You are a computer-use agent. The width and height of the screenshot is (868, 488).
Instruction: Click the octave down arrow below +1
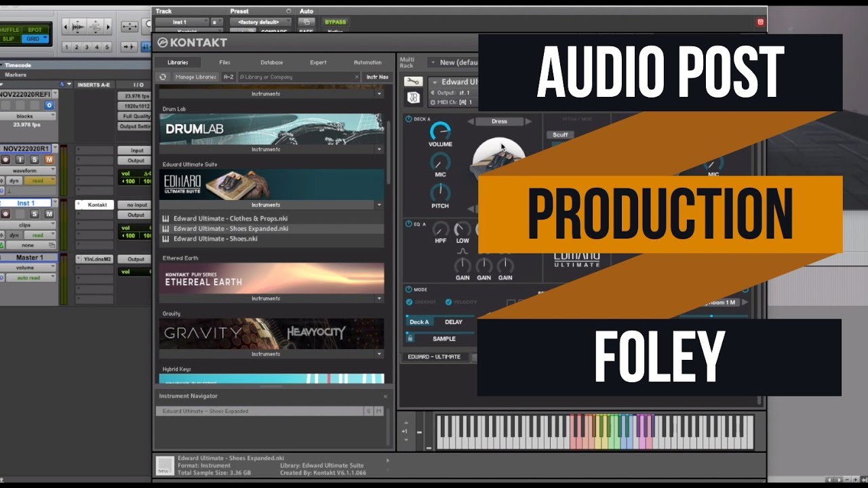coord(405,439)
